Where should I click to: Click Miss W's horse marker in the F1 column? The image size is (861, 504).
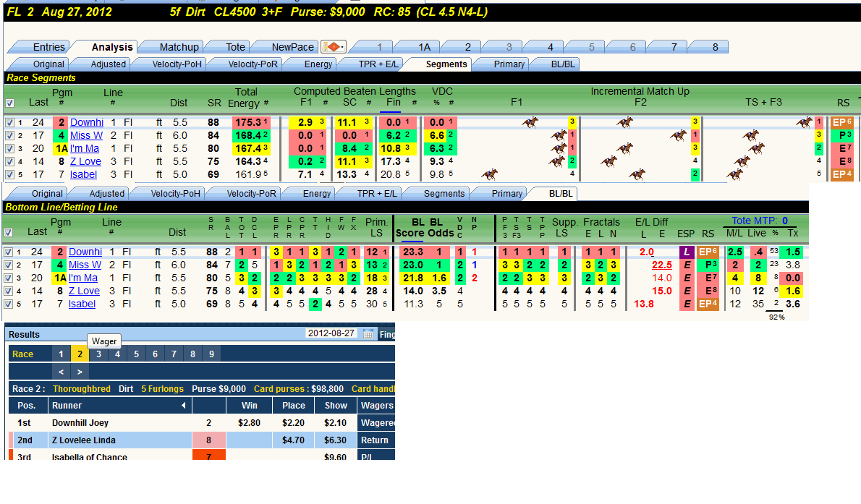coord(559,135)
